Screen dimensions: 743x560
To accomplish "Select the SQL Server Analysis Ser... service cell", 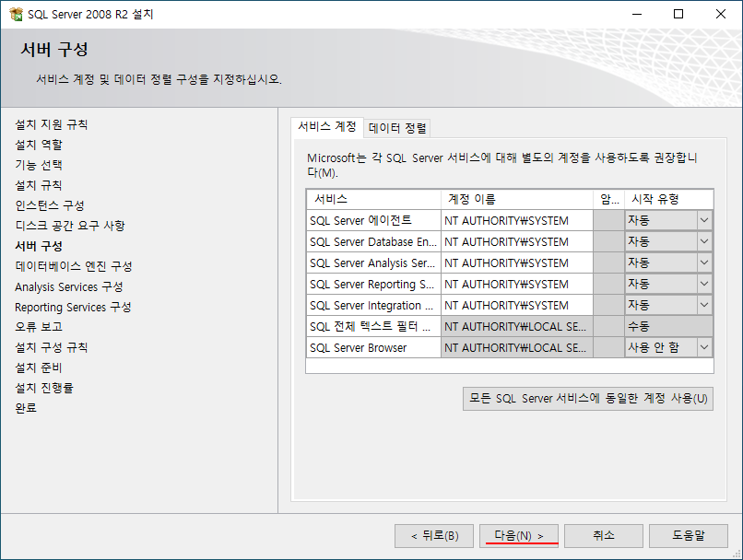I will click(374, 263).
